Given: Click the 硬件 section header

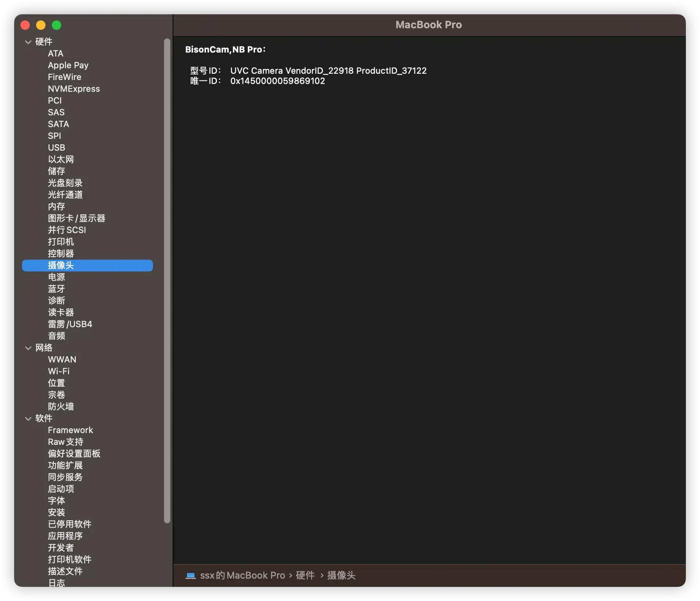Looking at the screenshot, I should coord(44,42).
